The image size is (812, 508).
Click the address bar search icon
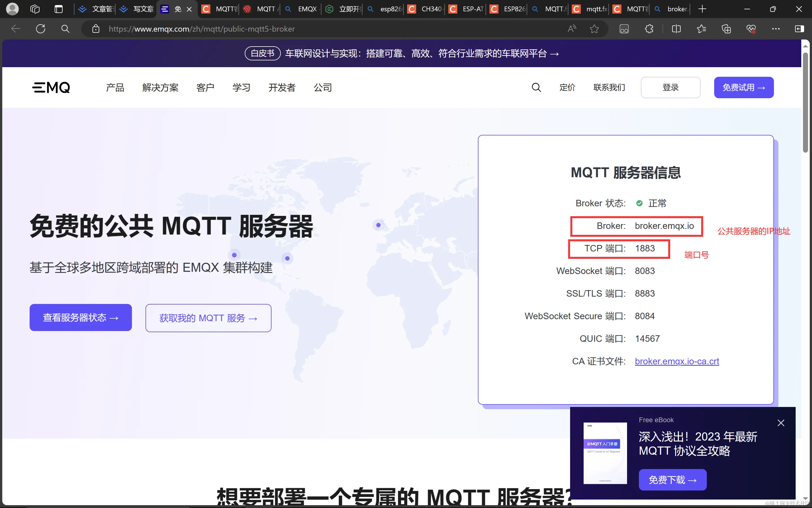[x=65, y=29]
